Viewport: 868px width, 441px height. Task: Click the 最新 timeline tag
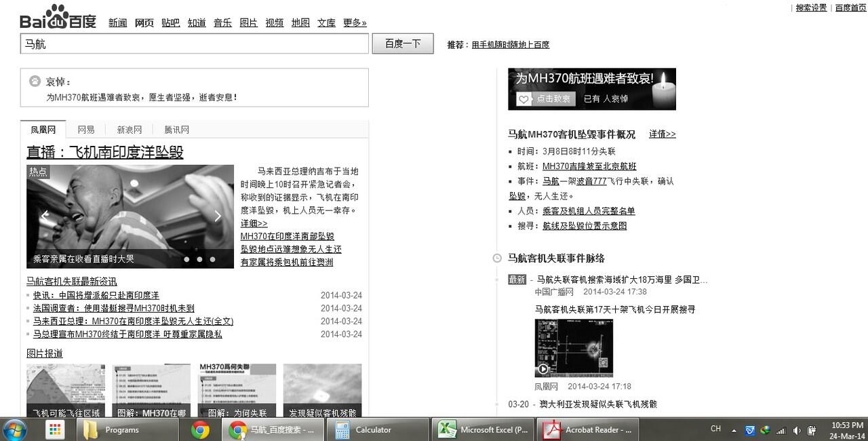coord(517,280)
